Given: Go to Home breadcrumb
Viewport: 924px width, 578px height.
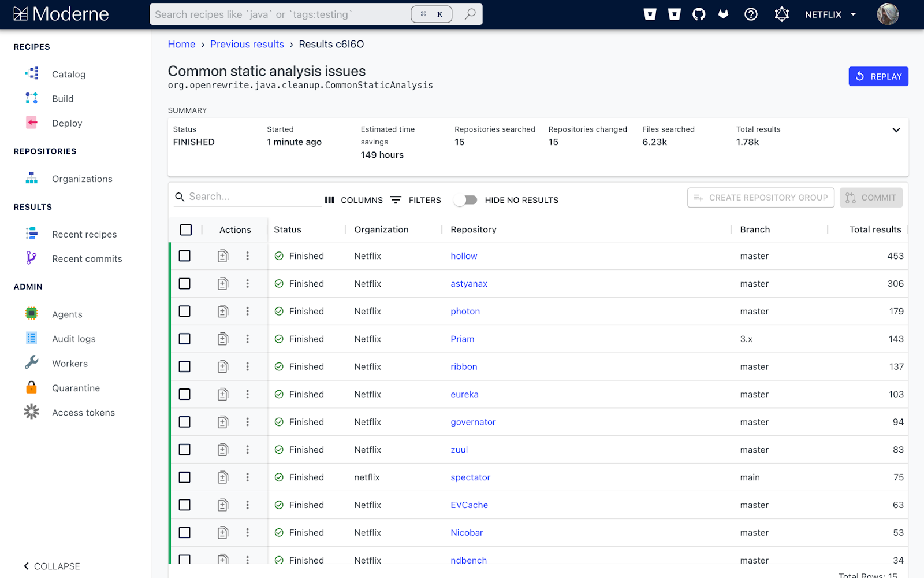Looking at the screenshot, I should (181, 45).
